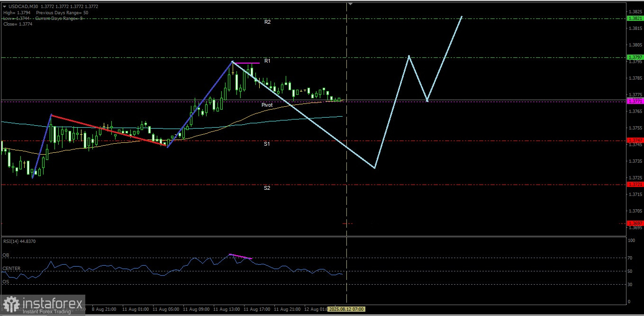Click the RSI scale value 30

630,285
